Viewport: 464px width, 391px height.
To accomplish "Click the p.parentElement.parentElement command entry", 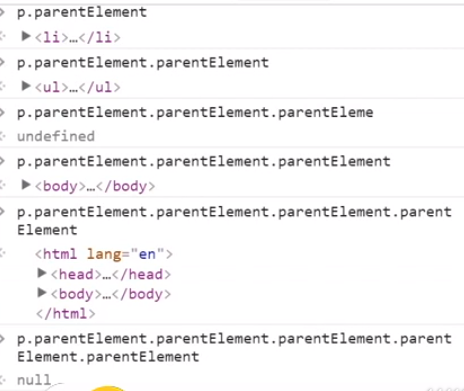I will pyautogui.click(x=143, y=63).
